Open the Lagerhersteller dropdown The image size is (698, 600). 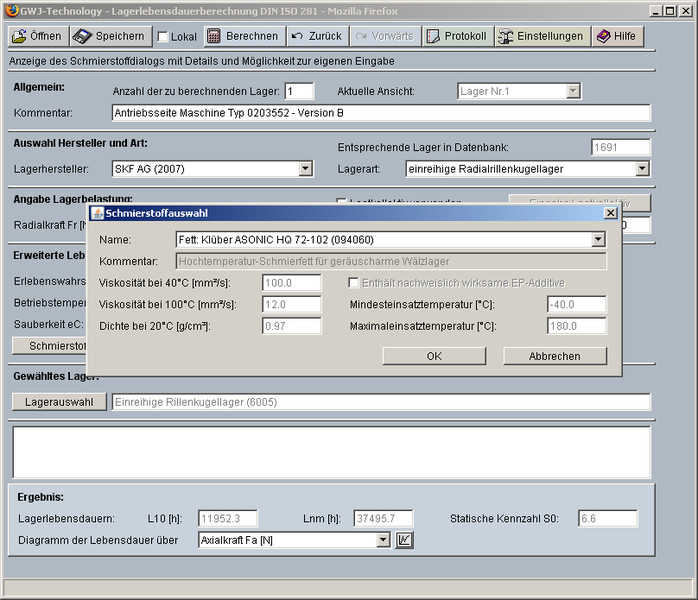point(305,169)
